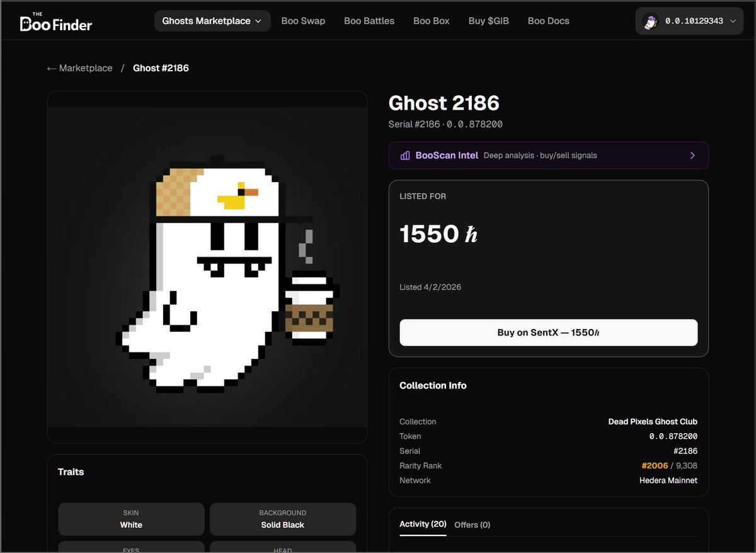Viewport: 756px width, 553px height.
Task: Click the Serial #2186 subtitle text
Action: (445, 124)
